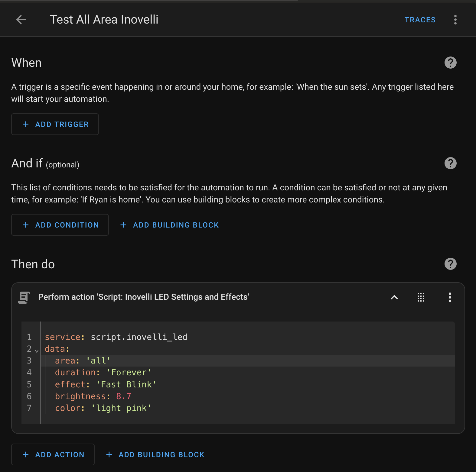Image resolution: width=476 pixels, height=472 pixels.
Task: Open the Traces view
Action: tap(420, 20)
